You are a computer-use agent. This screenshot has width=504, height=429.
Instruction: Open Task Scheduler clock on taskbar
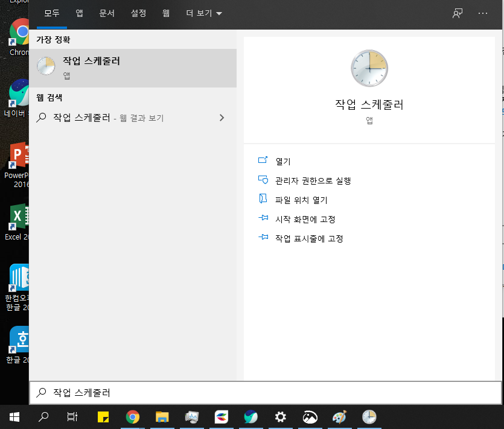pyautogui.click(x=369, y=417)
